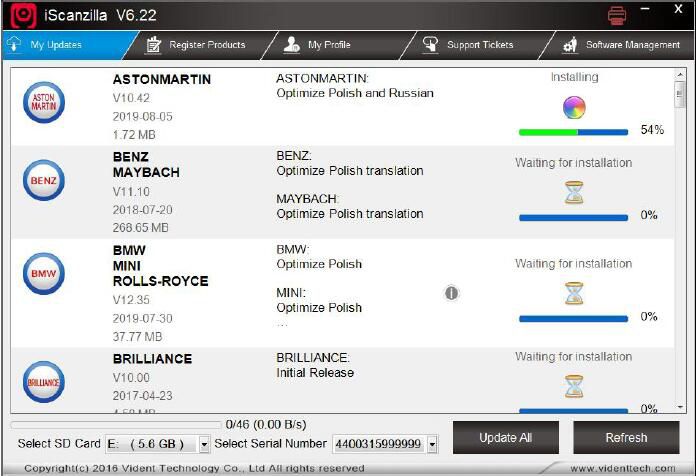Click version V10.42 text
This screenshot has height=476, width=697.
[131, 98]
